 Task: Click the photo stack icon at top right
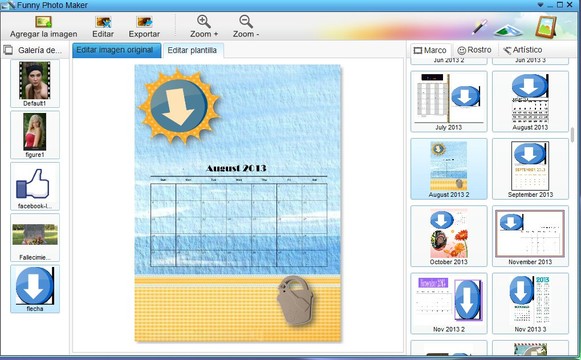point(509,30)
